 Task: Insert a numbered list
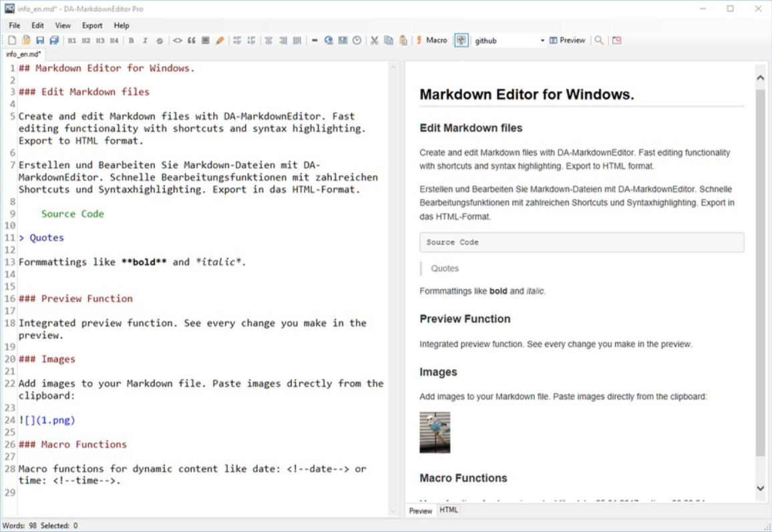pyautogui.click(x=251, y=40)
